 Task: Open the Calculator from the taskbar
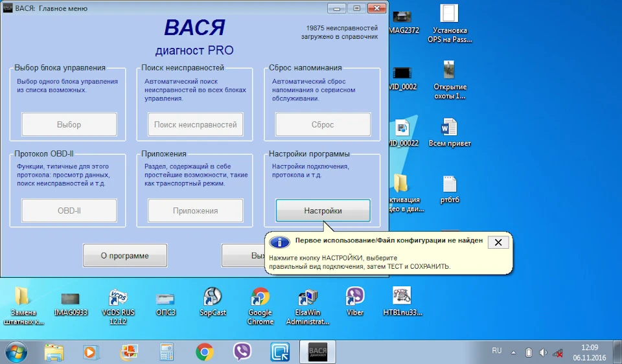click(167, 352)
